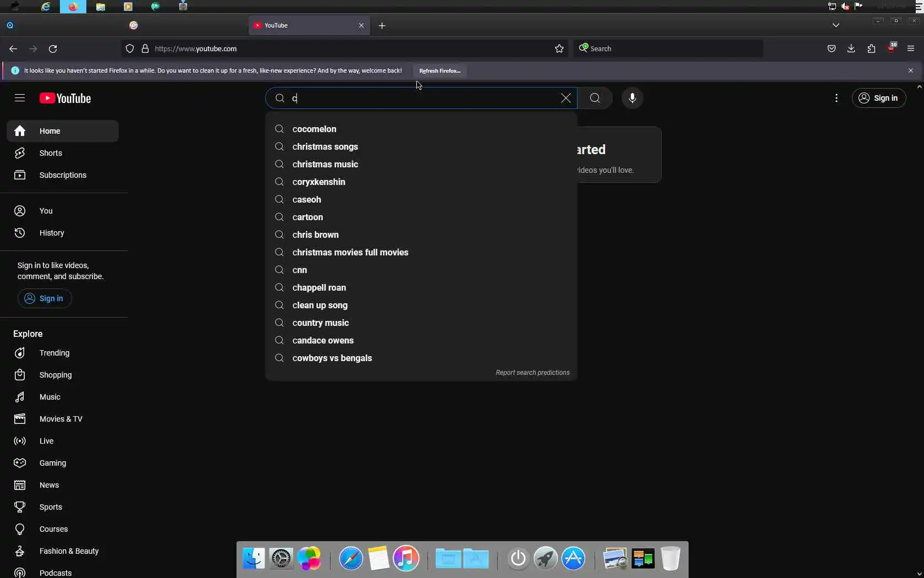The image size is (924, 578).
Task: Show site security padlock information
Action: pyautogui.click(x=145, y=49)
